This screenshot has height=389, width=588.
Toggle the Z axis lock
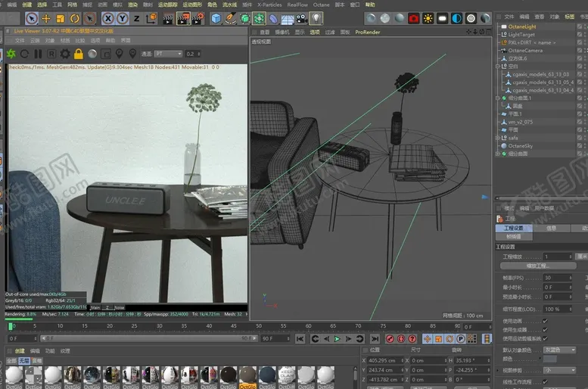pos(136,18)
